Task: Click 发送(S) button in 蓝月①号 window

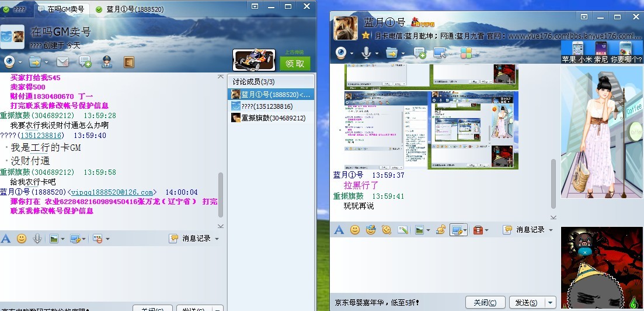Action: point(525,303)
